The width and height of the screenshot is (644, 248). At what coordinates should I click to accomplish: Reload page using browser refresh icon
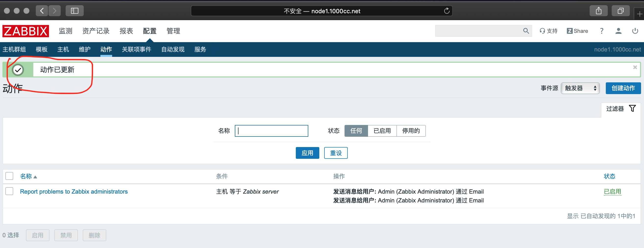(x=446, y=11)
